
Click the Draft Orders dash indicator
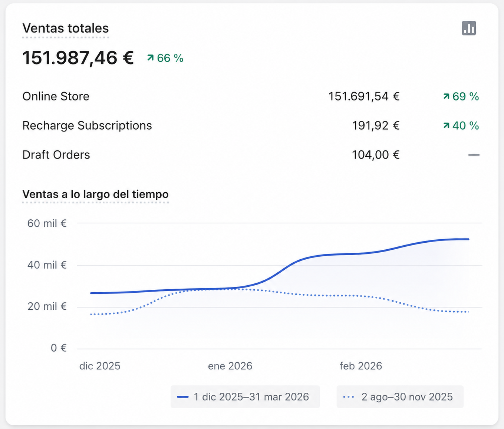point(474,155)
